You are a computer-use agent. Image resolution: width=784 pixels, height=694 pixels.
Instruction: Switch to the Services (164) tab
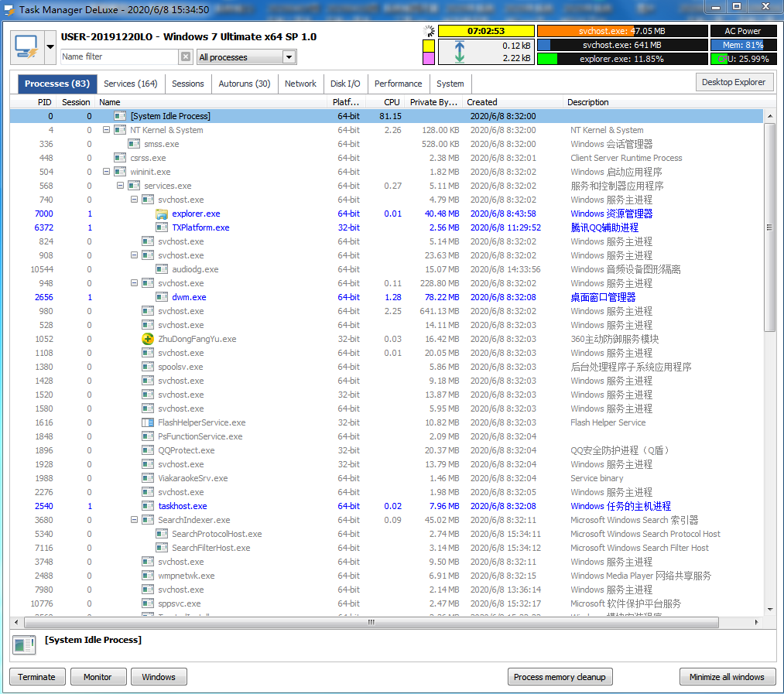(131, 84)
